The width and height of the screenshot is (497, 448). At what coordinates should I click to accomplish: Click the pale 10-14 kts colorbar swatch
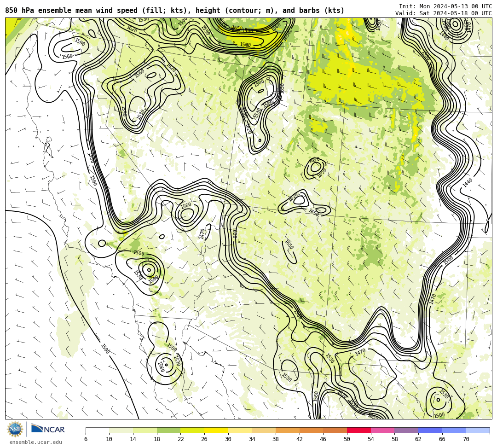pos(121,430)
